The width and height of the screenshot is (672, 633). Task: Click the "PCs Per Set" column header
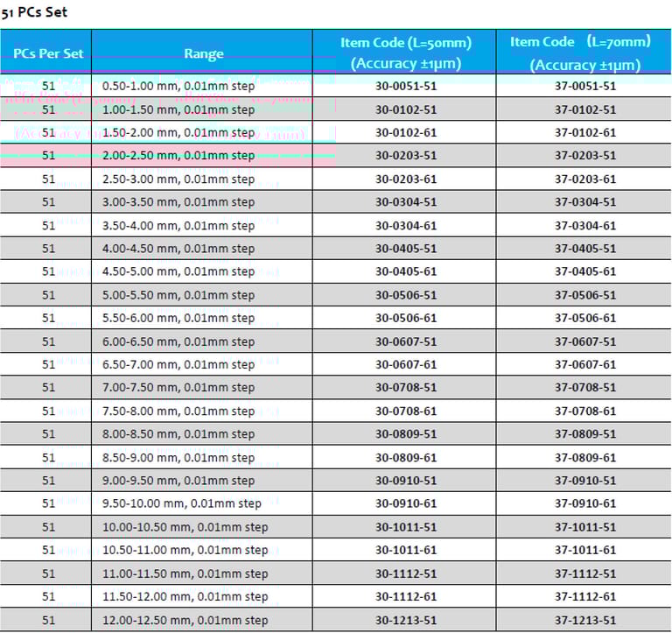tap(48, 53)
